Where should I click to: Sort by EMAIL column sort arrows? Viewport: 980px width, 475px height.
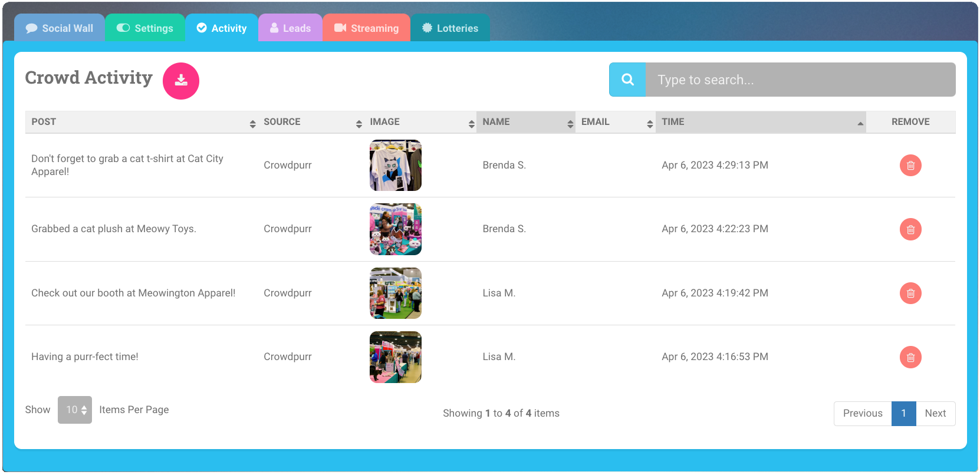click(650, 124)
